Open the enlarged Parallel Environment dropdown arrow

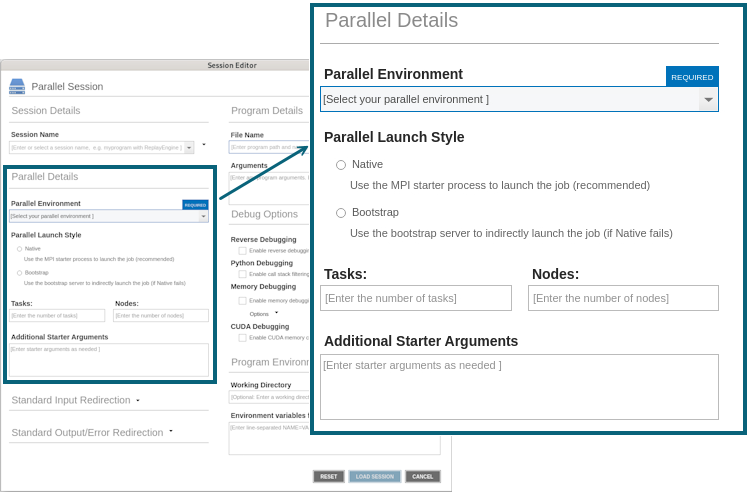tap(708, 100)
